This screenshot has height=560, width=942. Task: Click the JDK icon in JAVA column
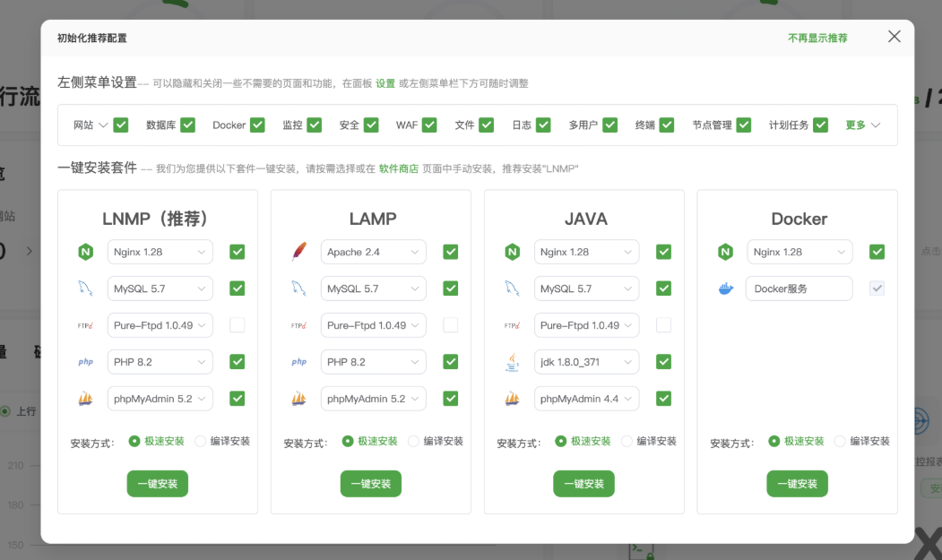(x=512, y=361)
